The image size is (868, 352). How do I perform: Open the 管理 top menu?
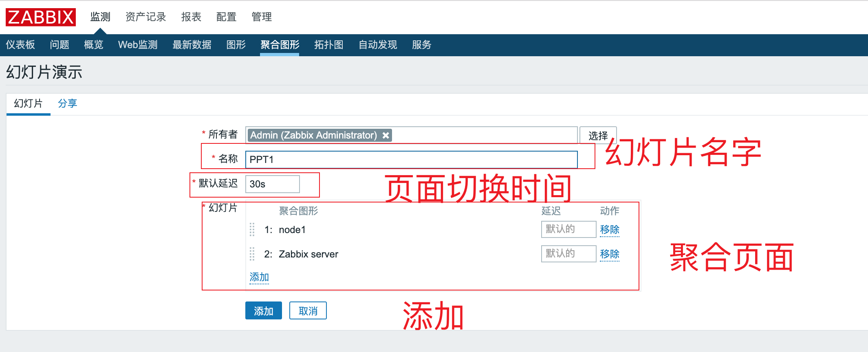click(261, 17)
